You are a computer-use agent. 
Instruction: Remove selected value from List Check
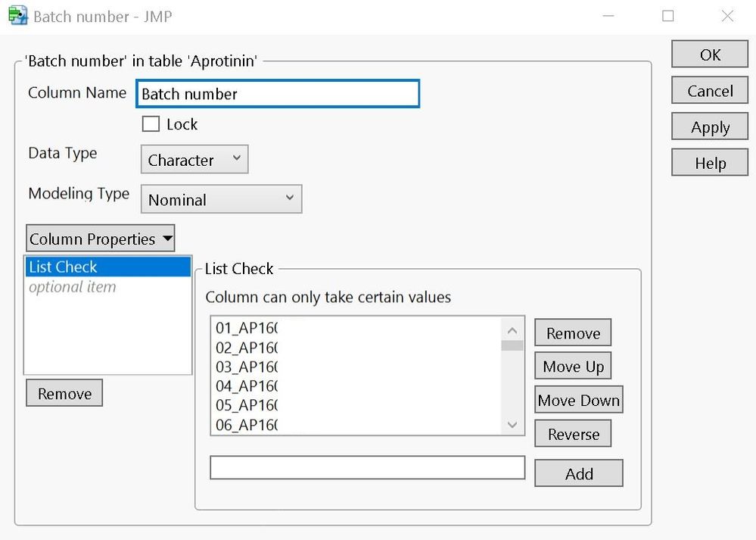click(x=573, y=333)
